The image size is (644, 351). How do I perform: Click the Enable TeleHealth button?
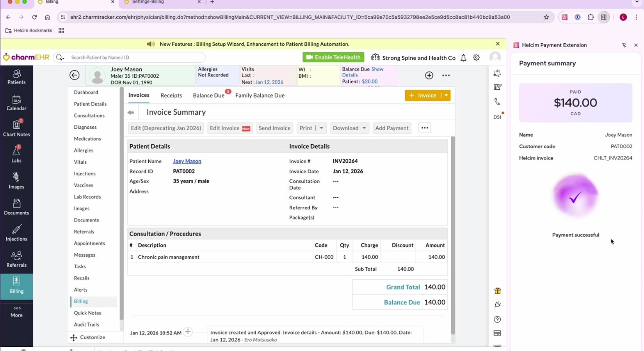pos(333,57)
